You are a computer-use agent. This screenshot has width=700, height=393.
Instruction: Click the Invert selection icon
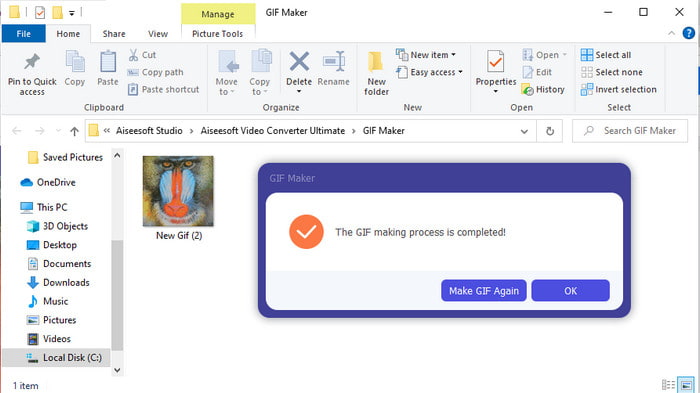[x=587, y=89]
